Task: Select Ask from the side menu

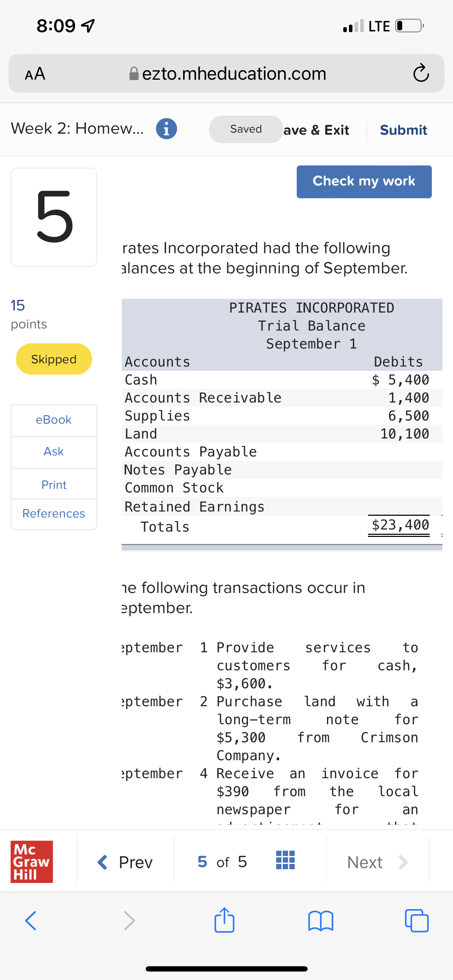Action: coord(54,452)
